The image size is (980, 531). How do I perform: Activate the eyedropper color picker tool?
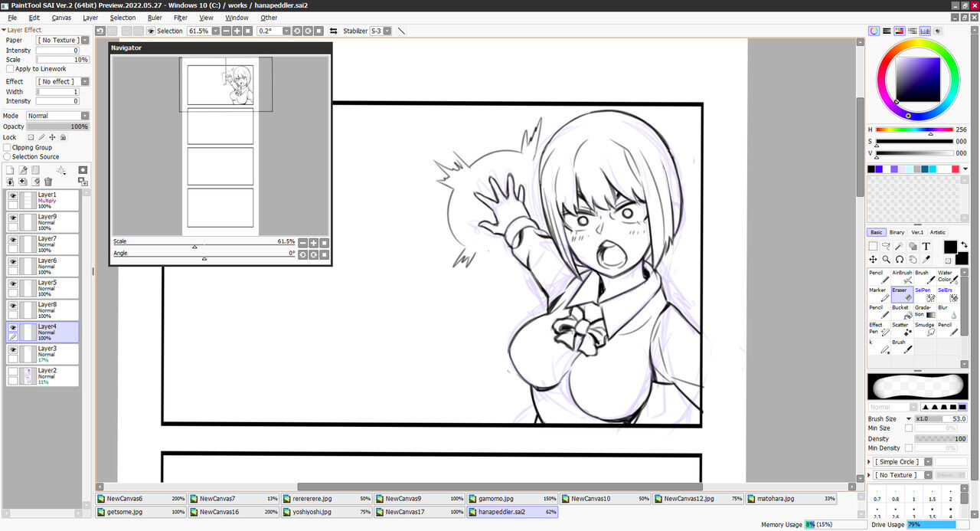coord(926,260)
